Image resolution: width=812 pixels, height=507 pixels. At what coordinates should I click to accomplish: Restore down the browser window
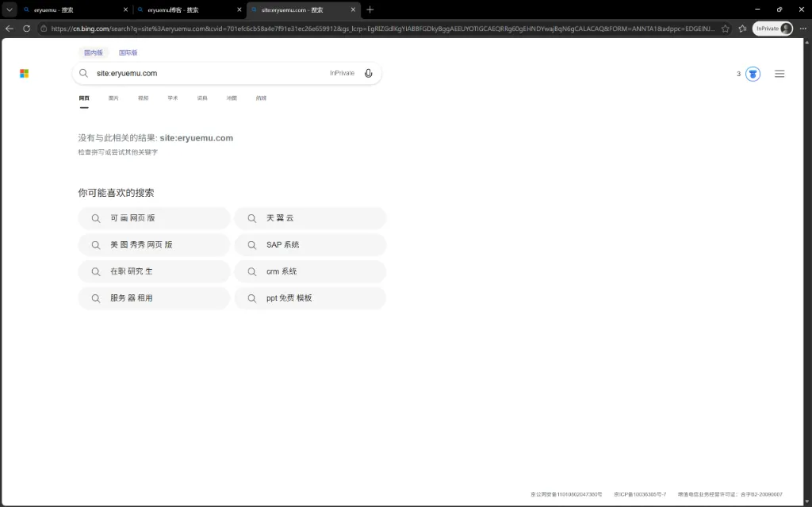click(x=779, y=10)
